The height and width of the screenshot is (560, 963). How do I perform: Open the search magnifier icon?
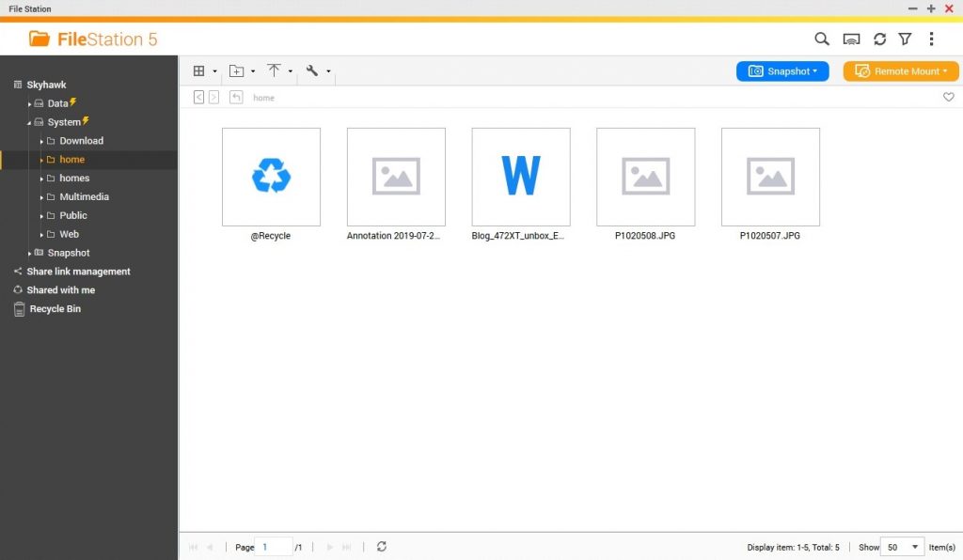point(822,39)
